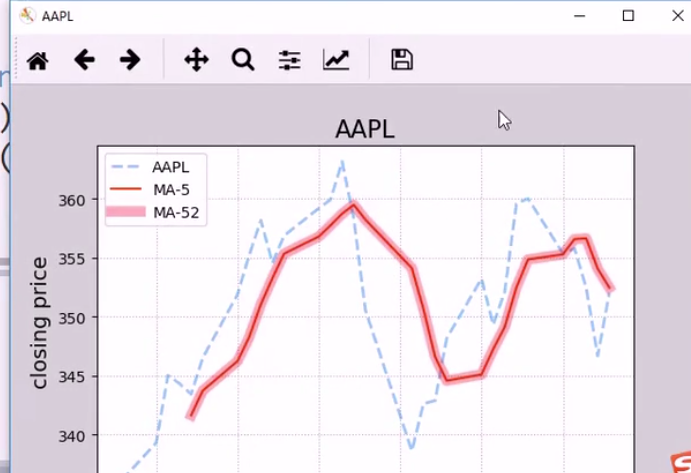Save the figure with the floppy disk icon
Viewport: 691px width, 473px height.
pyautogui.click(x=402, y=60)
